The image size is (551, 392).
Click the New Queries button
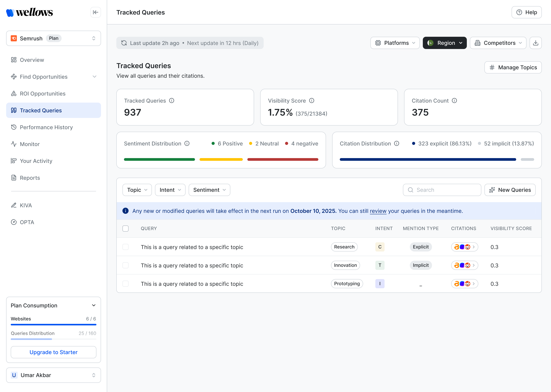(x=510, y=190)
